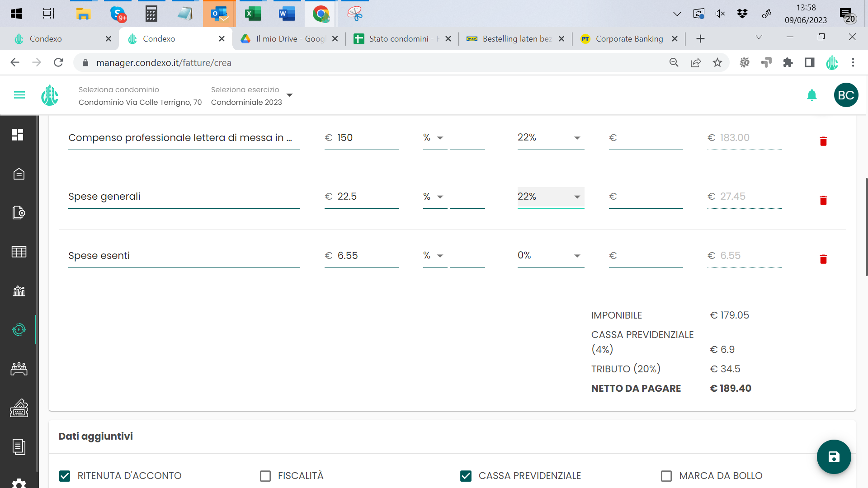This screenshot has height=488, width=868.
Task: Open Calculator from the taskbar
Action: click(151, 14)
